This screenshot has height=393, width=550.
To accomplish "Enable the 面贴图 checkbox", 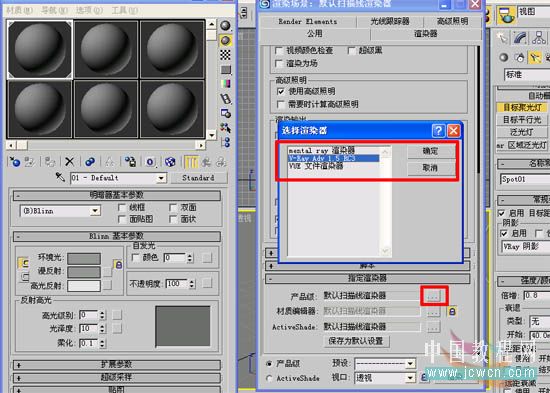I will (122, 219).
